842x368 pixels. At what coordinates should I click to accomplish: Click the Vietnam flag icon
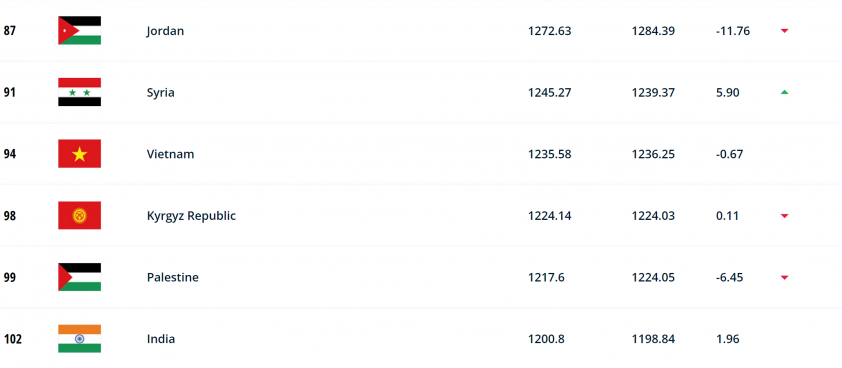pyautogui.click(x=79, y=154)
